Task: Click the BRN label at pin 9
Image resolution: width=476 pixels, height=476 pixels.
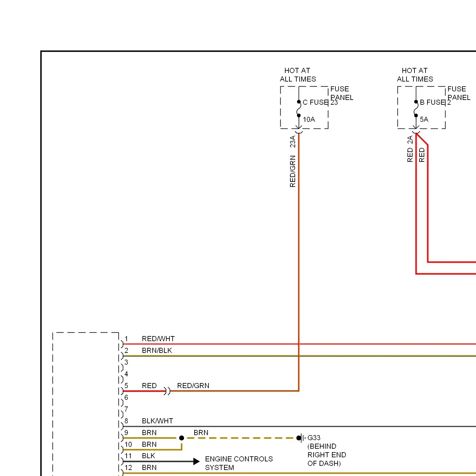Action: 149,433
